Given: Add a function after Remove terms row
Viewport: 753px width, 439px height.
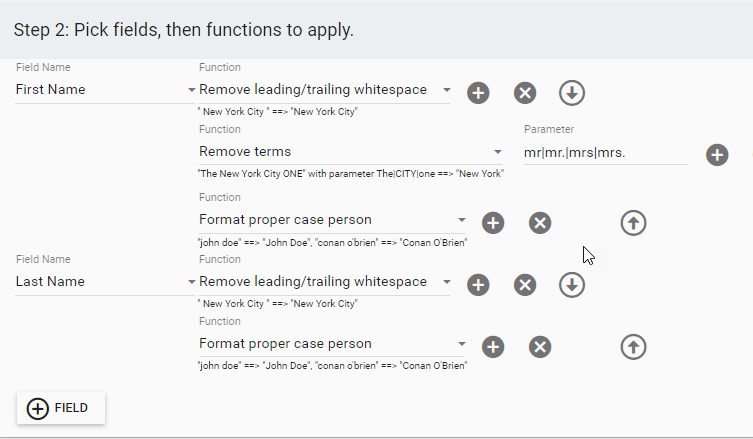Looking at the screenshot, I should click(717, 155).
